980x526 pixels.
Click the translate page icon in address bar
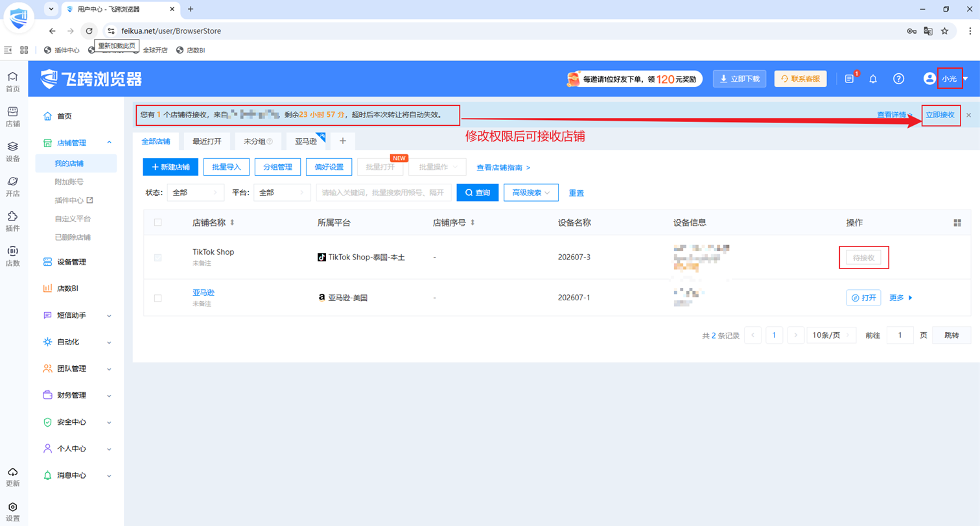[x=928, y=30]
